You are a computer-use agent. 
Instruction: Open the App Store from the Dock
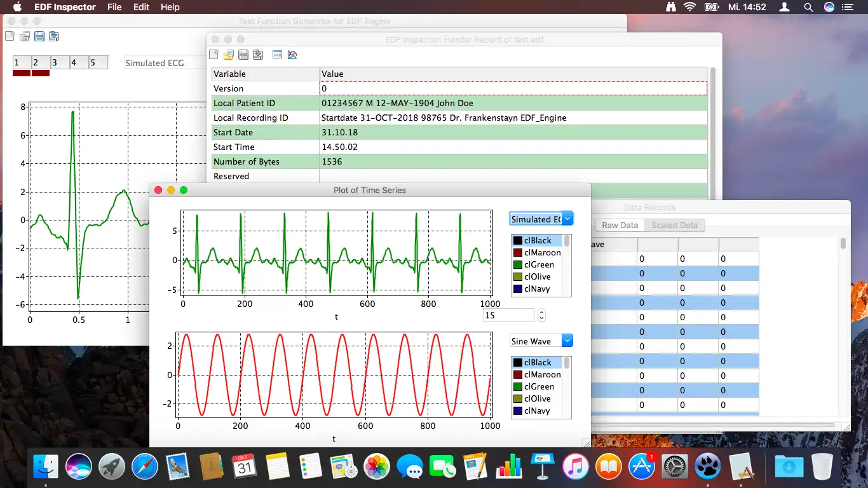(x=642, y=467)
